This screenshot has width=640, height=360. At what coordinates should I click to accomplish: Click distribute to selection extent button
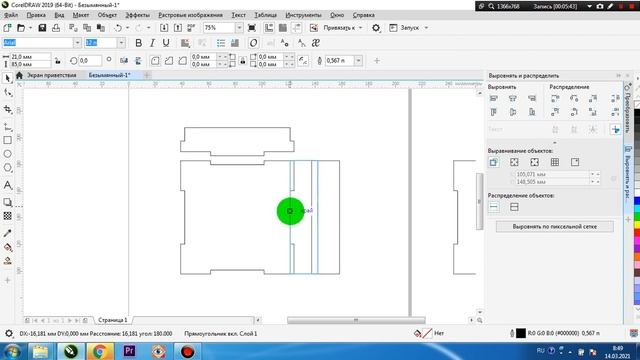pyautogui.click(x=493, y=207)
